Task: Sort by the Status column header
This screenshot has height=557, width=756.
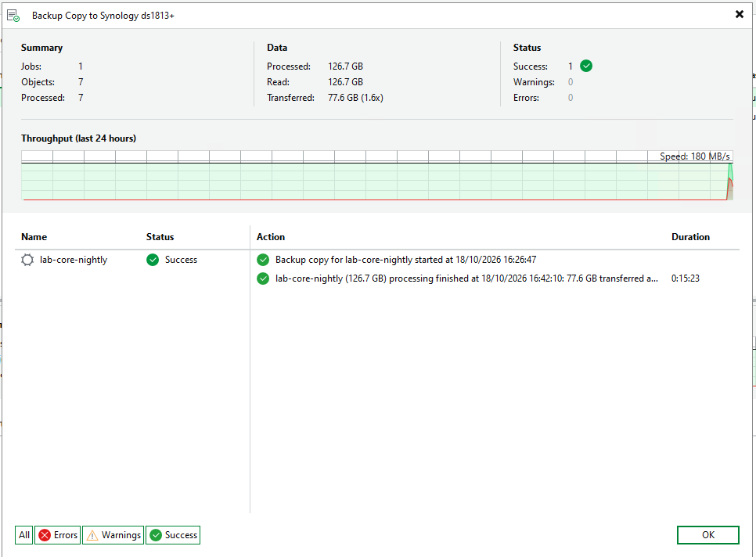Action: tap(160, 237)
